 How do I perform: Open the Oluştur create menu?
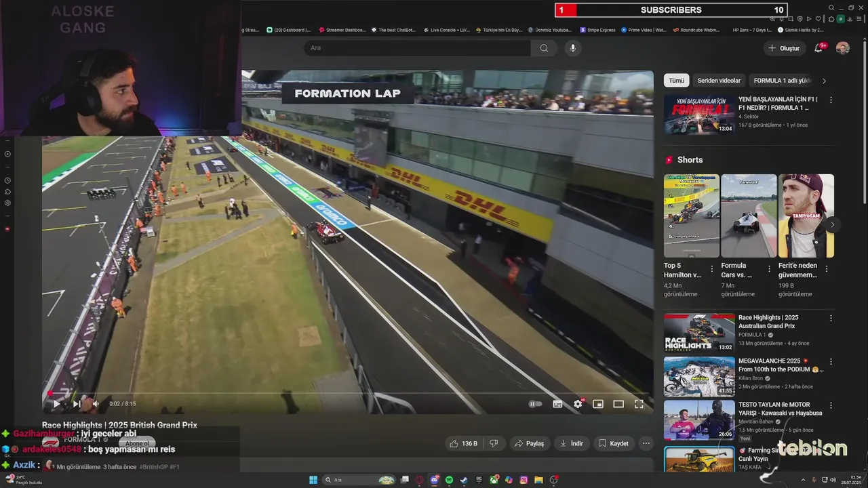(x=784, y=48)
